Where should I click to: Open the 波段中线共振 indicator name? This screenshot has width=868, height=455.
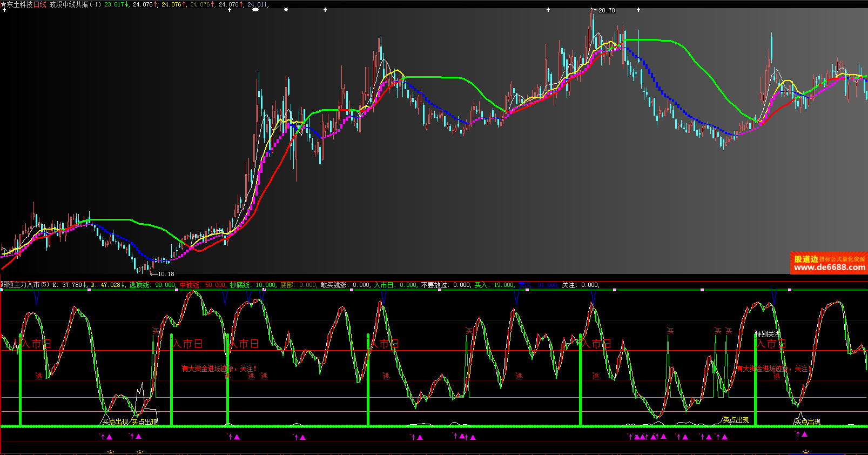point(69,4)
